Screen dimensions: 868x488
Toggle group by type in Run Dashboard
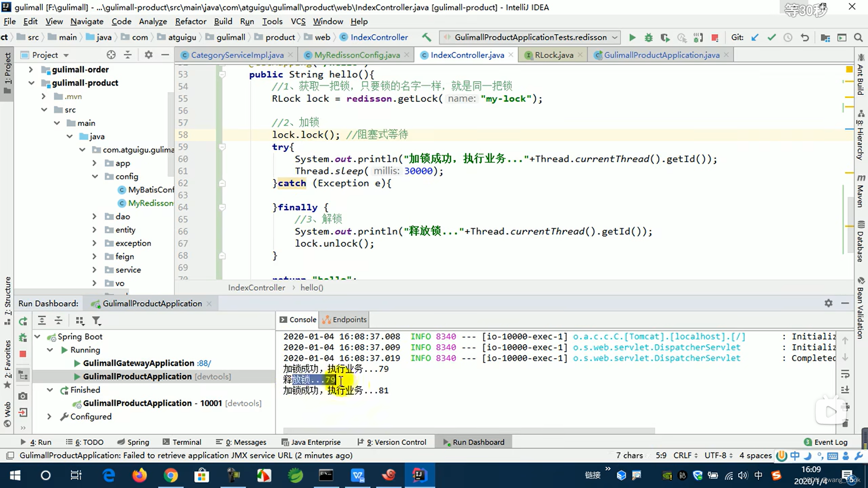(x=80, y=320)
